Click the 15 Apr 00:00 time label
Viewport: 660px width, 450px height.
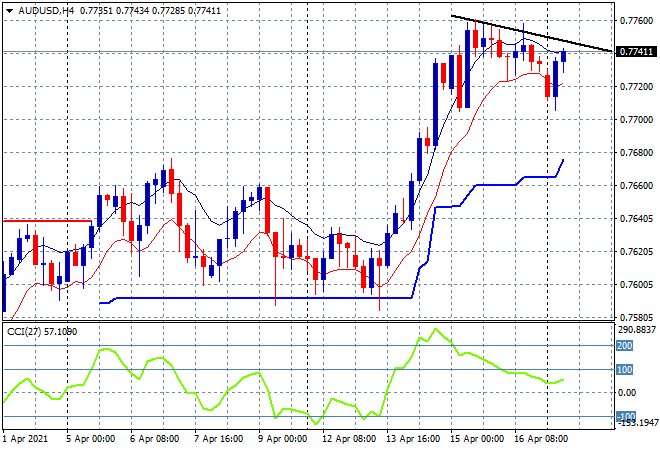477,439
